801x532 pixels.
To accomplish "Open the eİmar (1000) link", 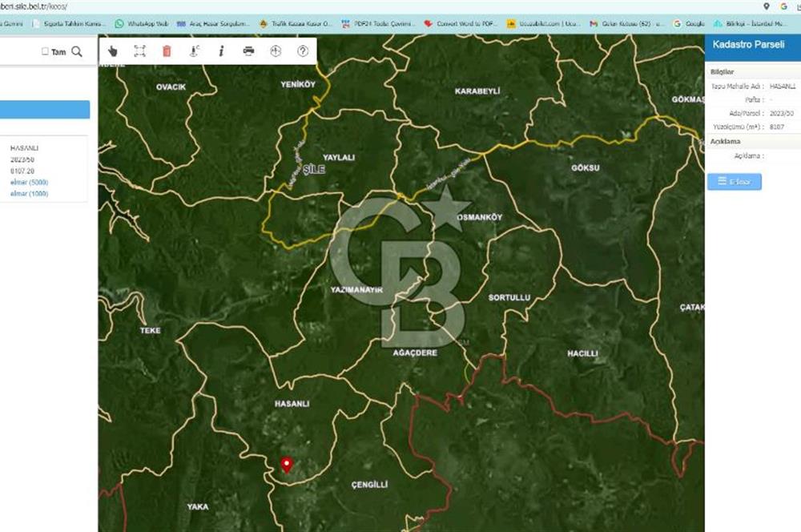I will (29, 194).
